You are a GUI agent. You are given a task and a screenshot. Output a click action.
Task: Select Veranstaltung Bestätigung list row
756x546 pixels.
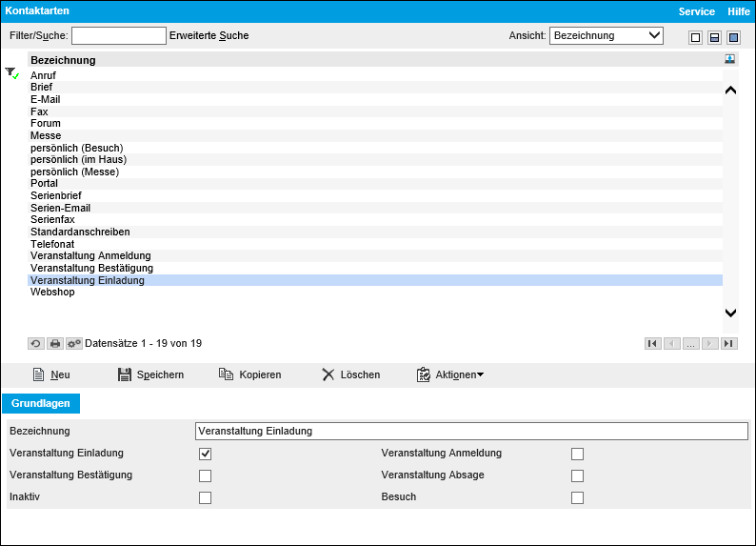(x=374, y=268)
